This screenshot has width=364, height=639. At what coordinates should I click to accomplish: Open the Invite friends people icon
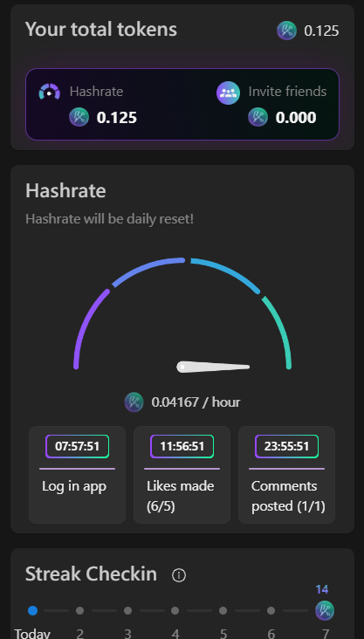point(228,93)
